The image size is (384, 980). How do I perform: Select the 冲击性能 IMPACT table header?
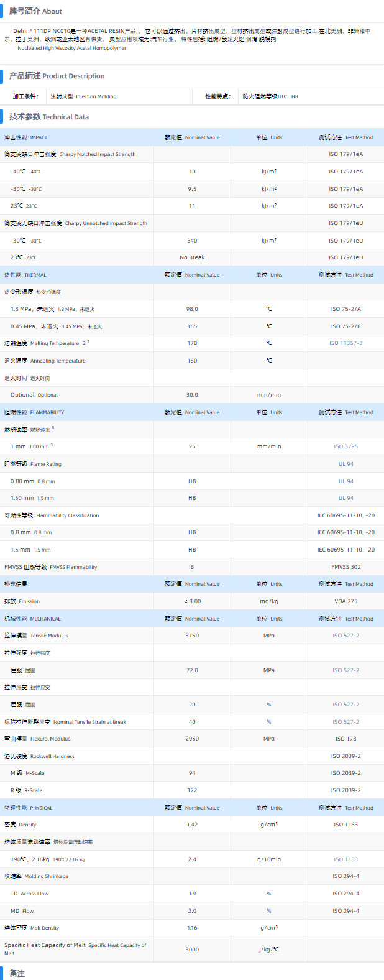pos(26,137)
